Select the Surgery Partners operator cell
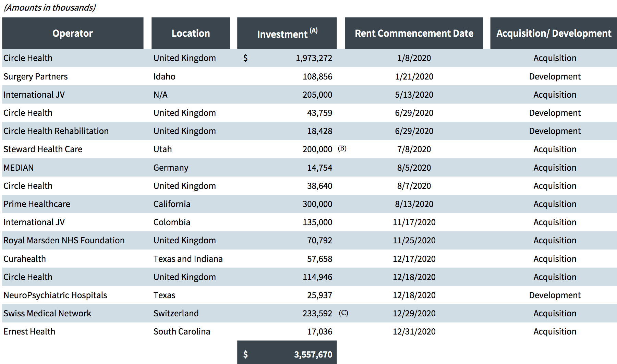This screenshot has width=617, height=364. [36, 77]
